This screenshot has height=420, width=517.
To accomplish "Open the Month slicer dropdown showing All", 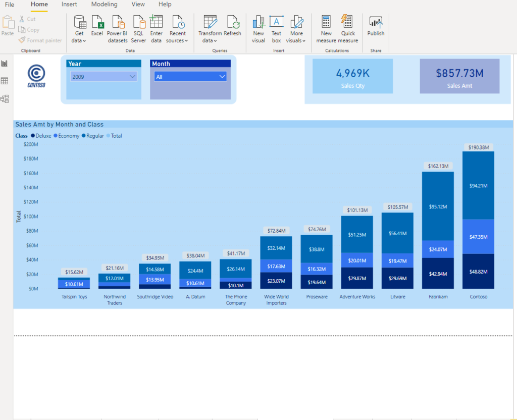I will click(x=190, y=77).
